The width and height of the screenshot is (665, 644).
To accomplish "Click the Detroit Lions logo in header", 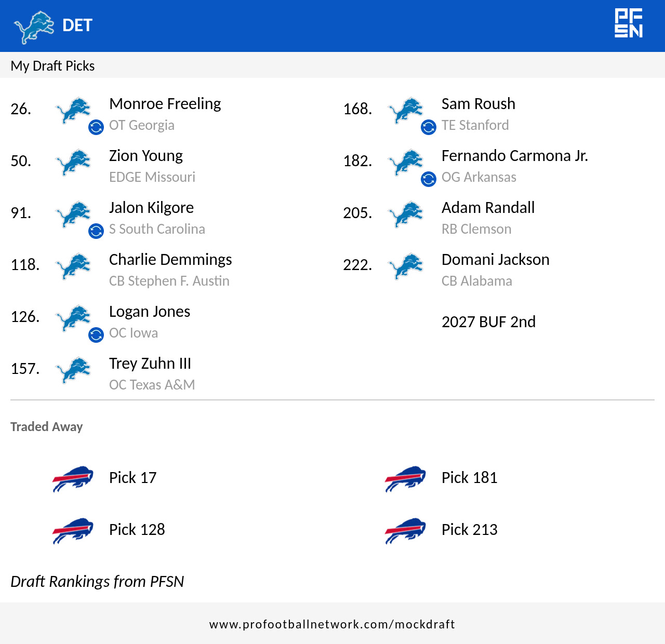I will point(34,26).
